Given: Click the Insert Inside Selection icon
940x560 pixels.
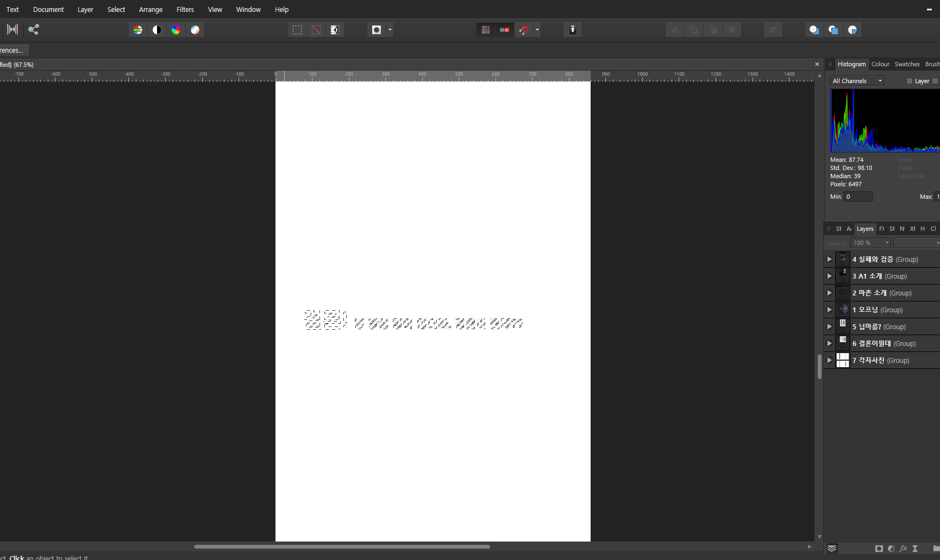Looking at the screenshot, I should (x=853, y=30).
